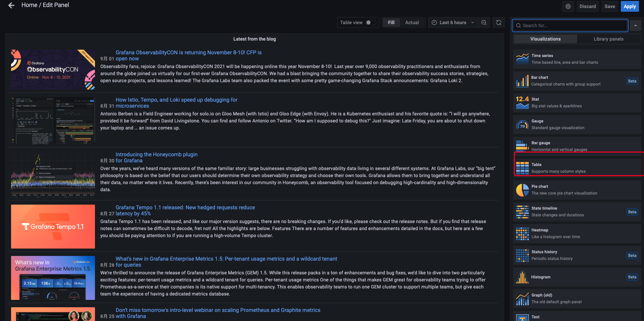
Task: Choose the Stat visualization icon
Action: [522, 103]
